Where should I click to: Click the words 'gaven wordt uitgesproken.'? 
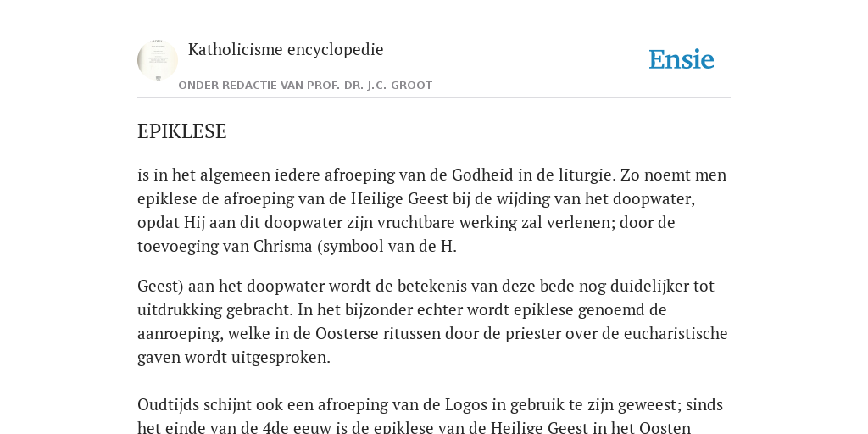tap(234, 358)
